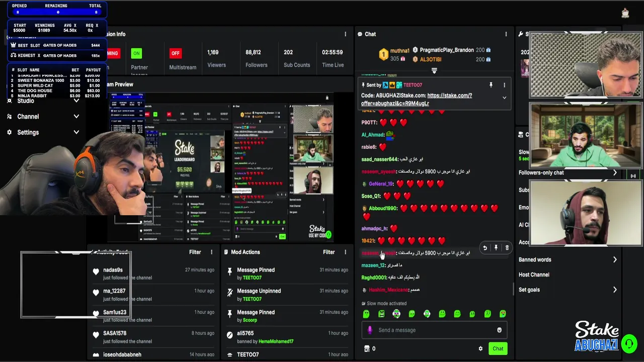Open chat settings gear icon
644x362 pixels.
(480, 348)
